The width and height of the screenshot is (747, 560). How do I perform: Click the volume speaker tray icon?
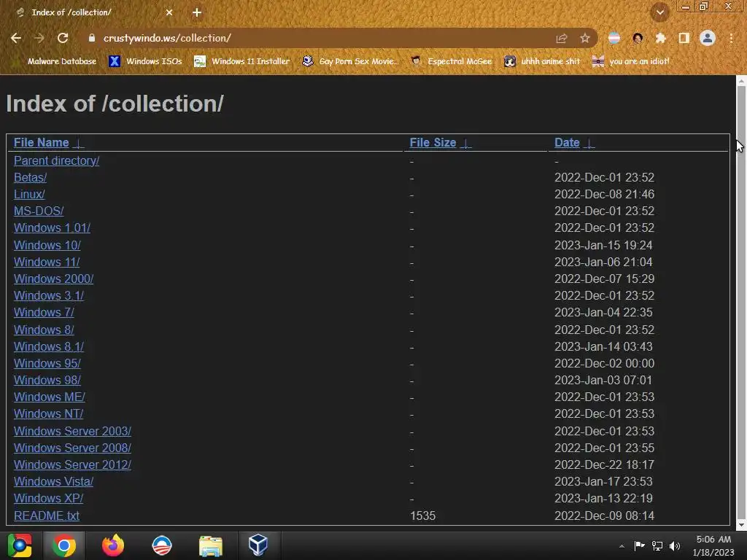(675, 545)
